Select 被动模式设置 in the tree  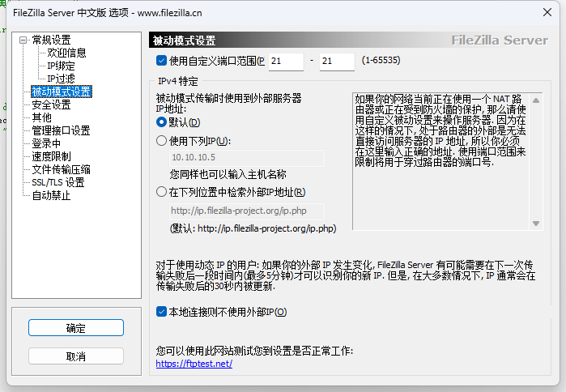[62, 92]
